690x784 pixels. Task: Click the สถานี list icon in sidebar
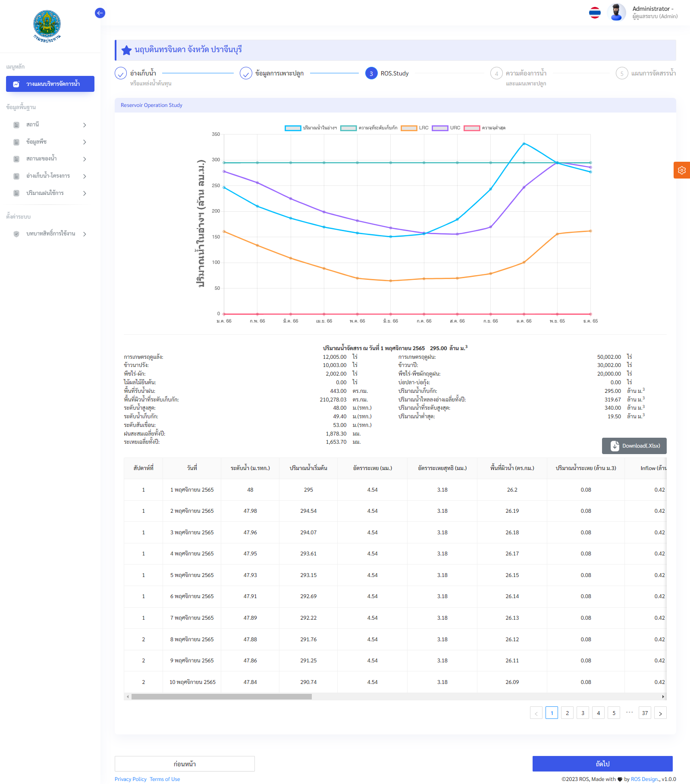(x=16, y=125)
